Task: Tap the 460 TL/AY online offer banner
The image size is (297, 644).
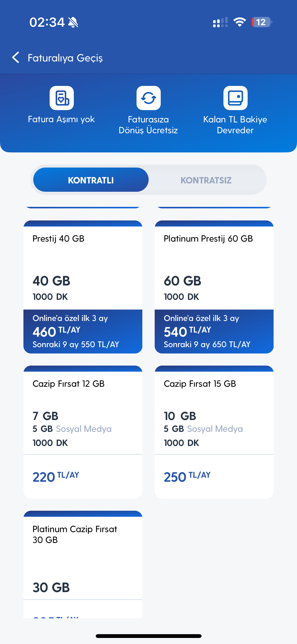Action: (83, 331)
